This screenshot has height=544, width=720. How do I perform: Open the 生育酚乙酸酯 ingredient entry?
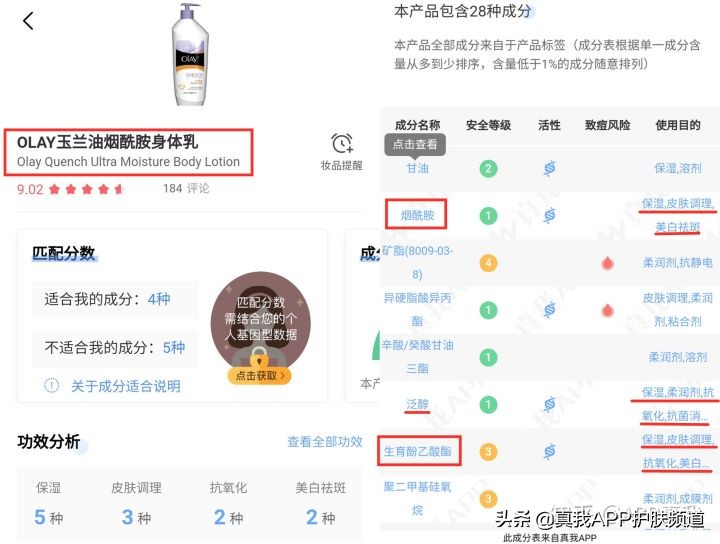point(417,451)
